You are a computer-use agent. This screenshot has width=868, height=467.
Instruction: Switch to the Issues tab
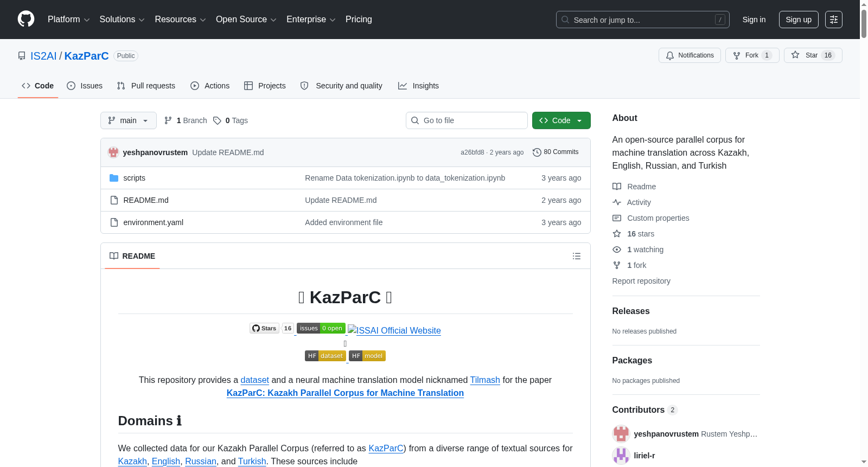pyautogui.click(x=85, y=86)
